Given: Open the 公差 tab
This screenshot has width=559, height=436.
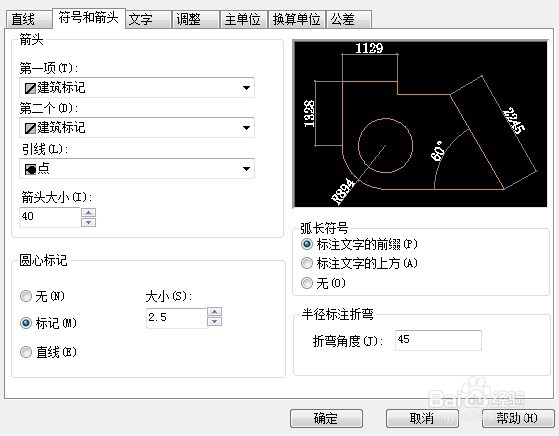Looking at the screenshot, I should tap(349, 20).
